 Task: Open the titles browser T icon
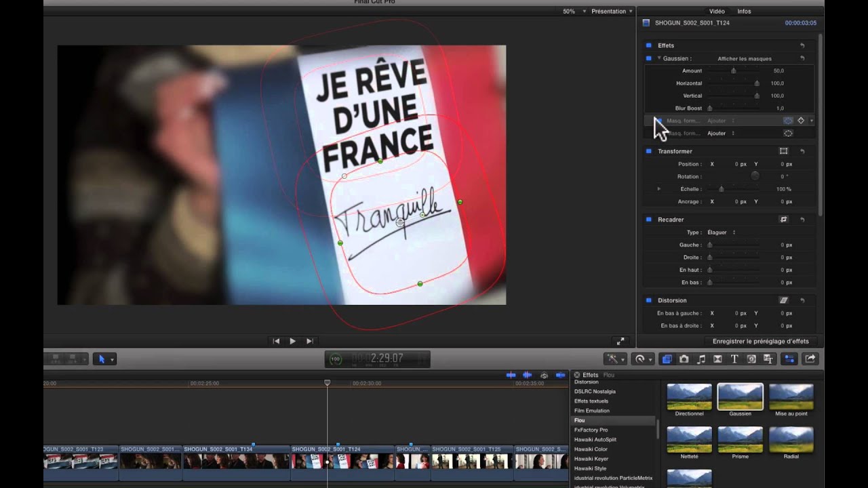click(734, 359)
